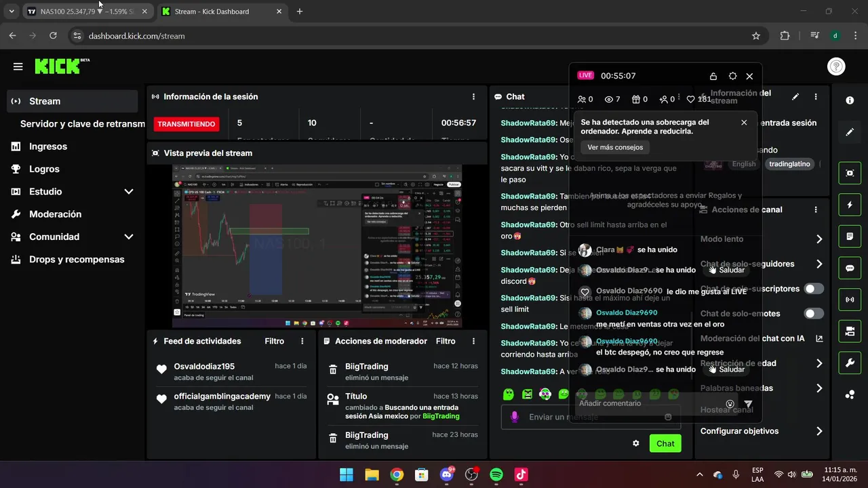
Task: Pick the first green slime emote
Action: 509,394
